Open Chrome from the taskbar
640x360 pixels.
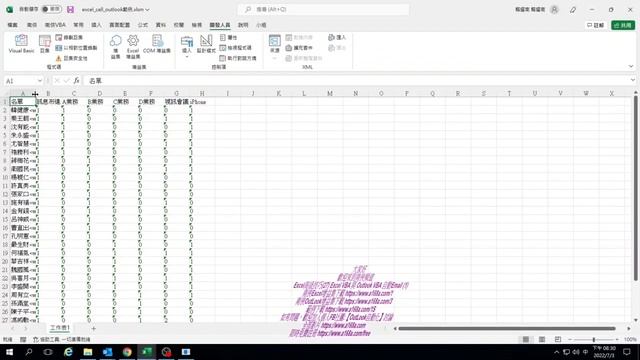click(x=127, y=352)
